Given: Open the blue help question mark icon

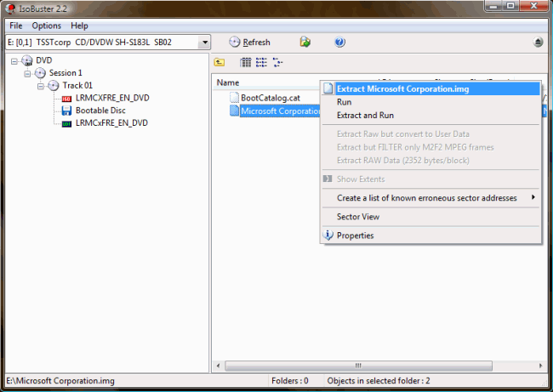Looking at the screenshot, I should click(340, 43).
